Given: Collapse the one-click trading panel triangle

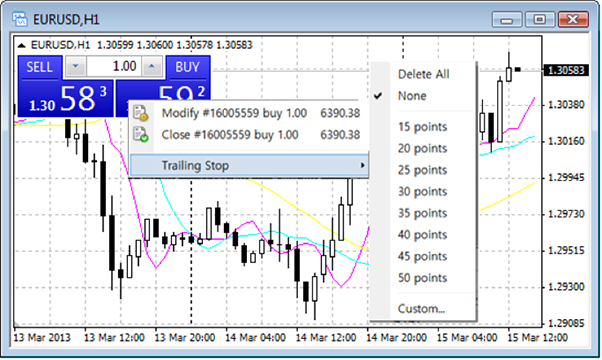Looking at the screenshot, I should pos(22,46).
